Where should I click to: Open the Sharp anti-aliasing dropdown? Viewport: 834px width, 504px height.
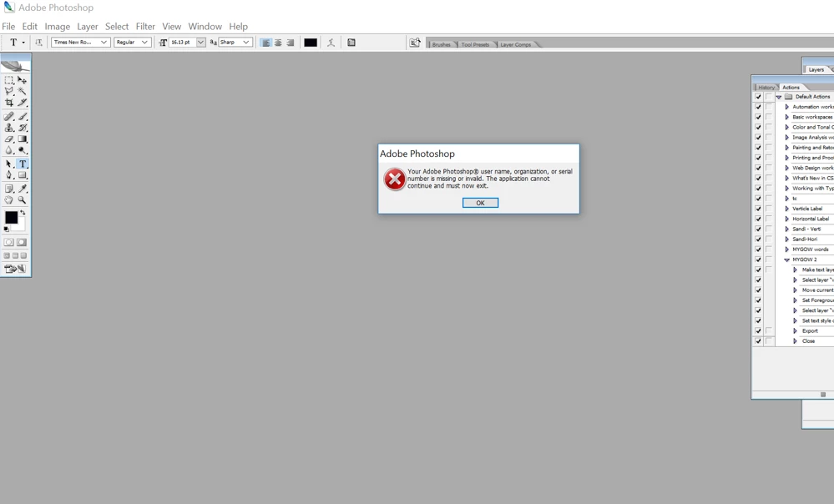point(235,43)
